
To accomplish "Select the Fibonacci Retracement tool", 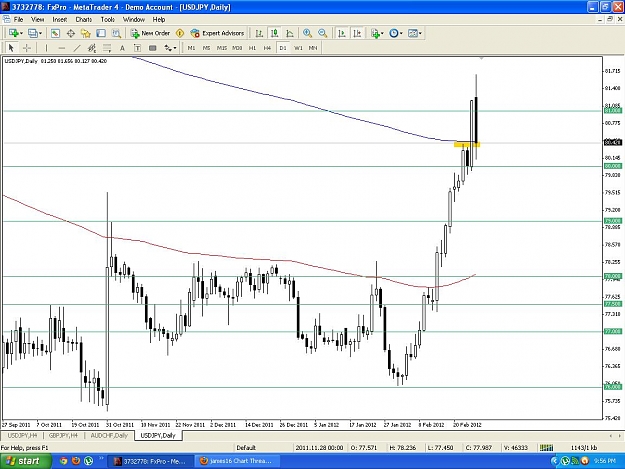I will point(107,48).
